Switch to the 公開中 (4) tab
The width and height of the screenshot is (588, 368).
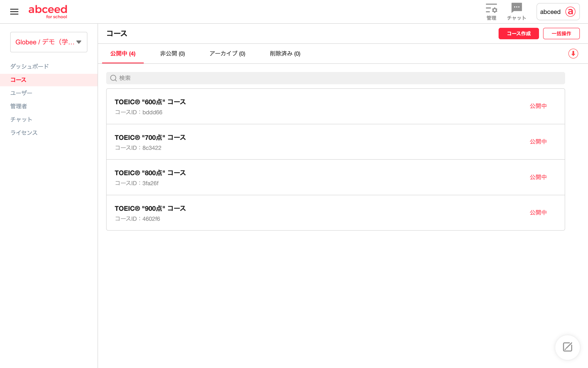[123, 54]
